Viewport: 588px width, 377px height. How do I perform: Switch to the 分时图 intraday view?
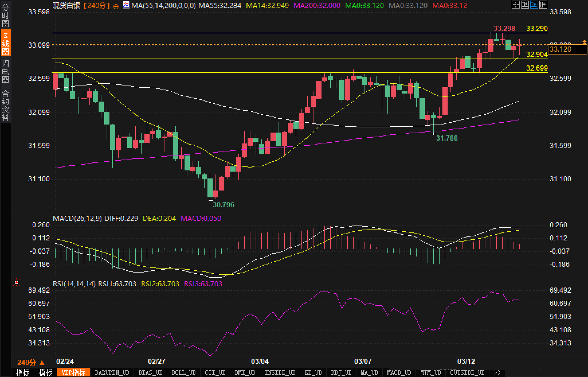pos(5,15)
